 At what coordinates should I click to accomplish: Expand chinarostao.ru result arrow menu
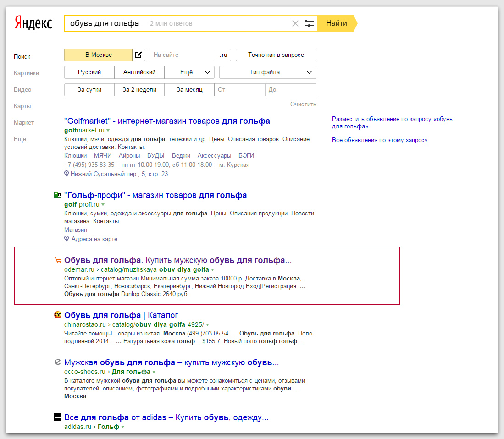[x=207, y=325]
